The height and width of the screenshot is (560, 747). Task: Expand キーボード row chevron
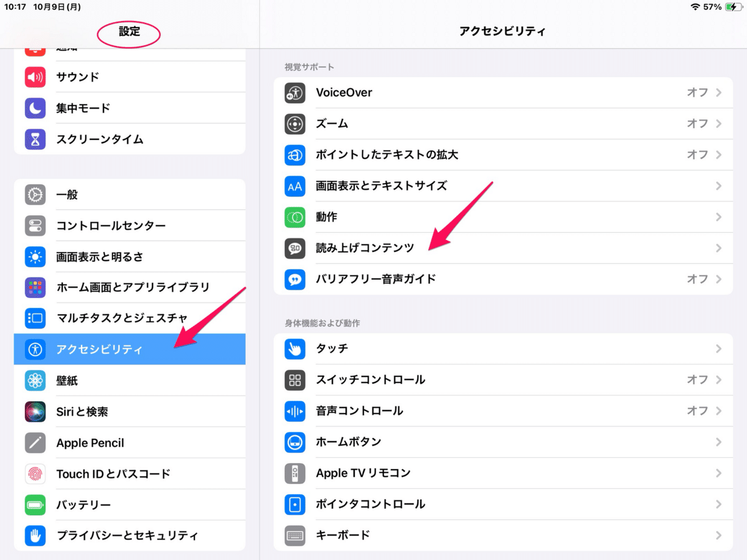719,535
